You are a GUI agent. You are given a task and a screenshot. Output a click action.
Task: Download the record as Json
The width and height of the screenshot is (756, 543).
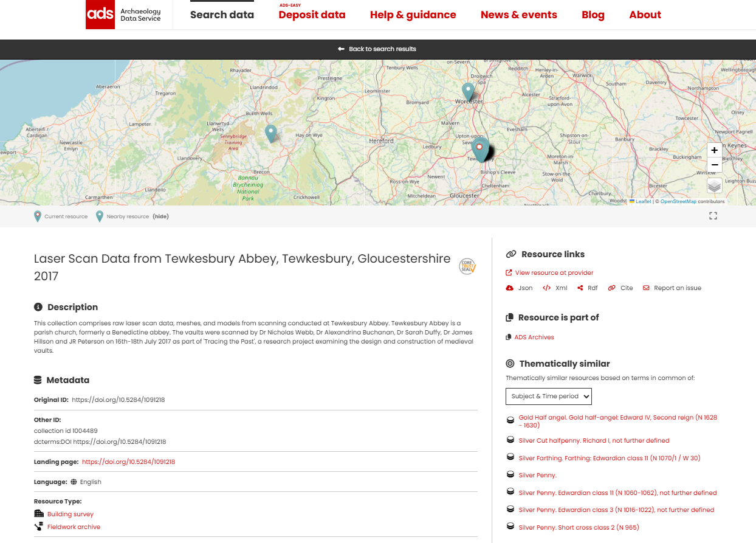click(520, 288)
